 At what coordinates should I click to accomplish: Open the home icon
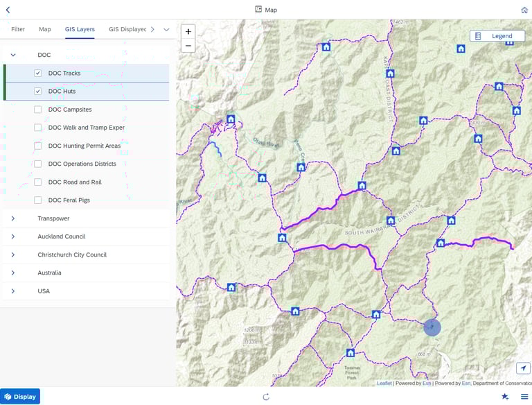coord(524,10)
